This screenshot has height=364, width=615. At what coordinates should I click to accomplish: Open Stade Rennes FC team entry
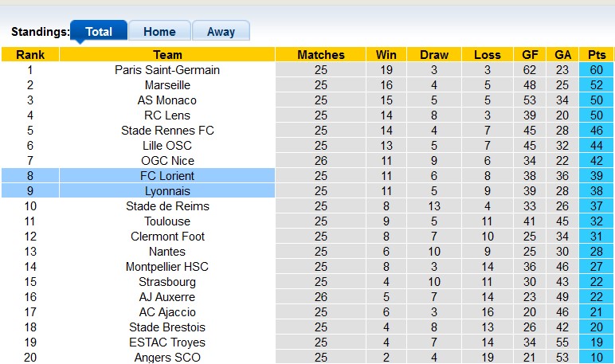pyautogui.click(x=167, y=131)
